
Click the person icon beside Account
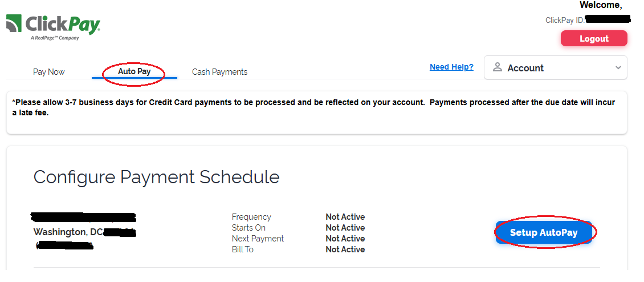[497, 67]
